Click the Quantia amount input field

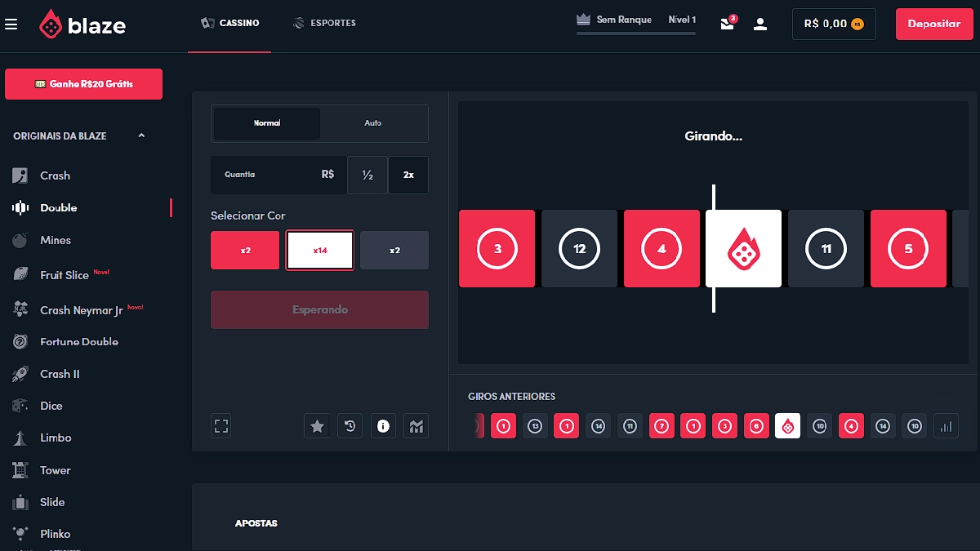coord(278,175)
